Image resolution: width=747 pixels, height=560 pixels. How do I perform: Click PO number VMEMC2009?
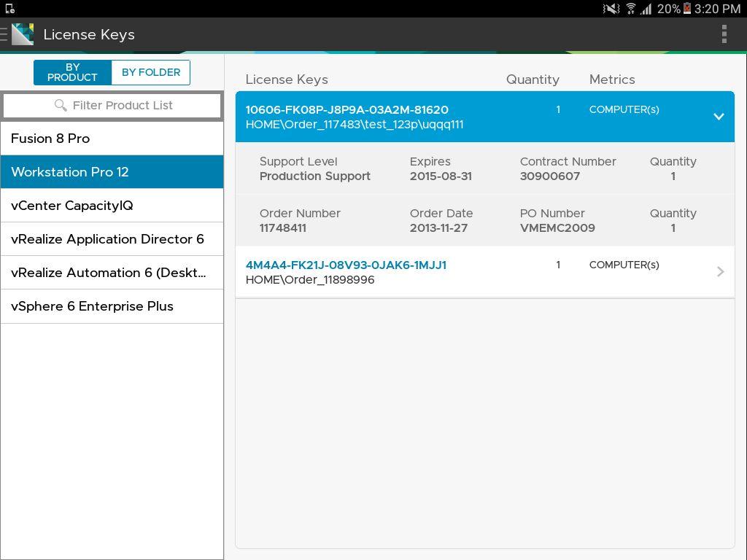point(557,228)
